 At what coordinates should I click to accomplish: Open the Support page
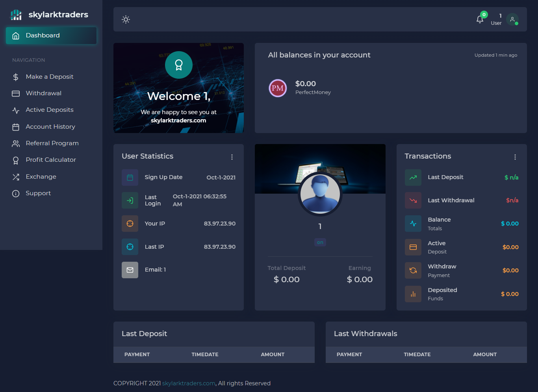pyautogui.click(x=38, y=193)
